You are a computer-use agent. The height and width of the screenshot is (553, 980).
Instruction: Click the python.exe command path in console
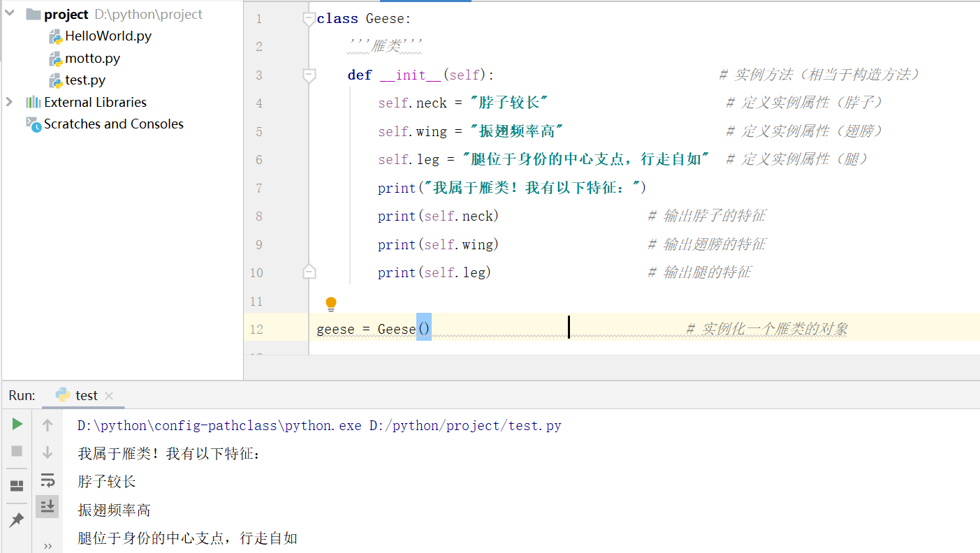point(219,425)
